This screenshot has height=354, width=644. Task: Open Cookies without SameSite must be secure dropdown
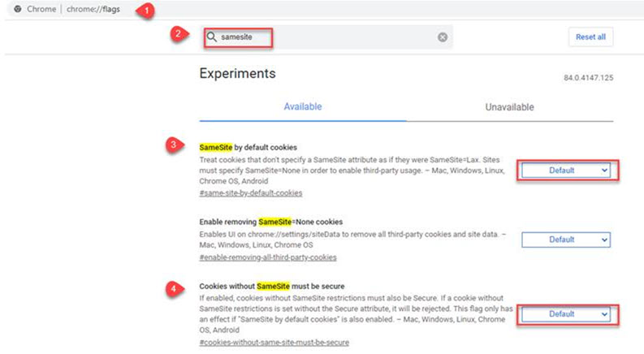pos(566,314)
